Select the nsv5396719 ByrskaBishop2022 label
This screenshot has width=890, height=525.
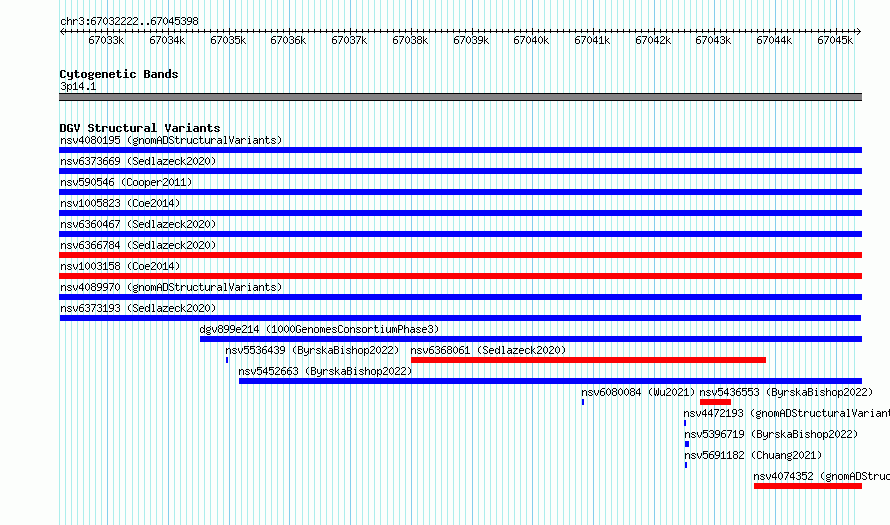(x=771, y=434)
